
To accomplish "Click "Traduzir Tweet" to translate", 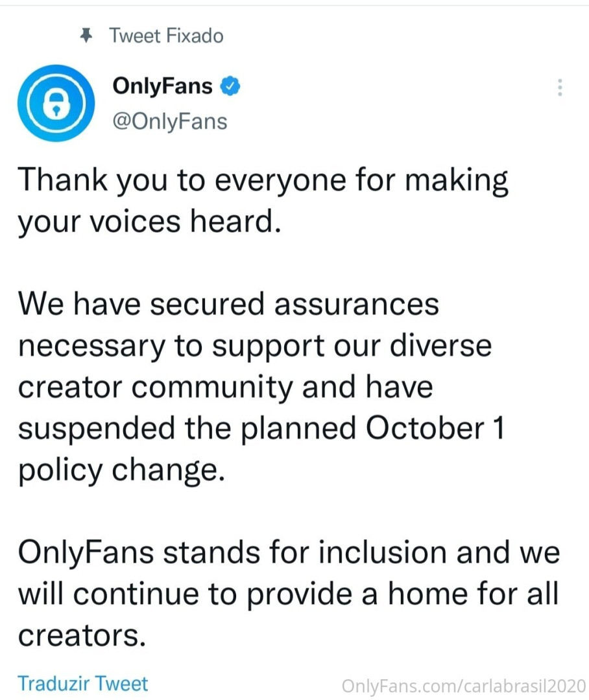I will (82, 682).
